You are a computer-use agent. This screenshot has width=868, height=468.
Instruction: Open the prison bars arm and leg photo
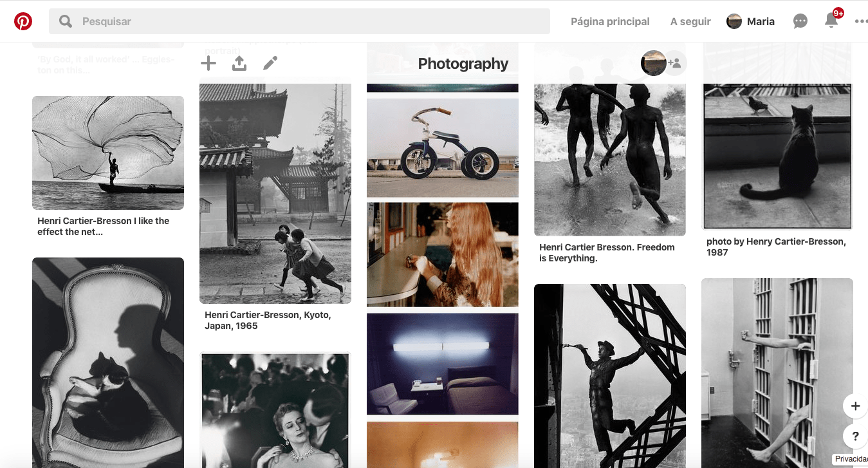coord(777,373)
